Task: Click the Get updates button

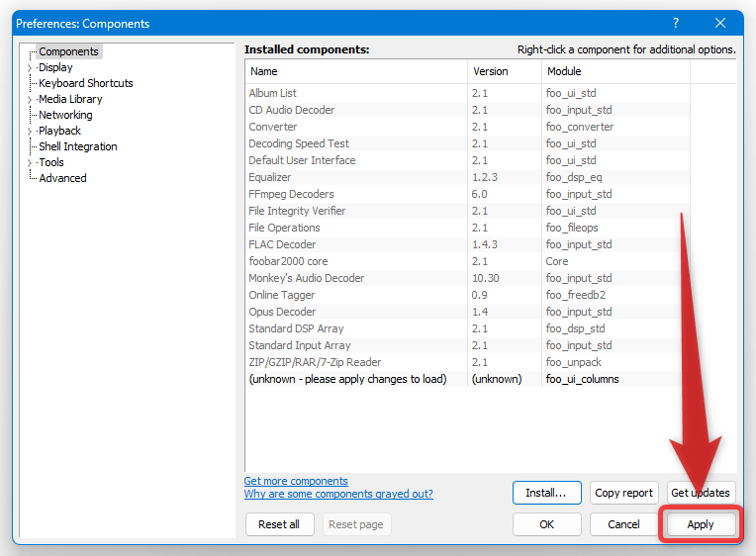Action: click(701, 493)
